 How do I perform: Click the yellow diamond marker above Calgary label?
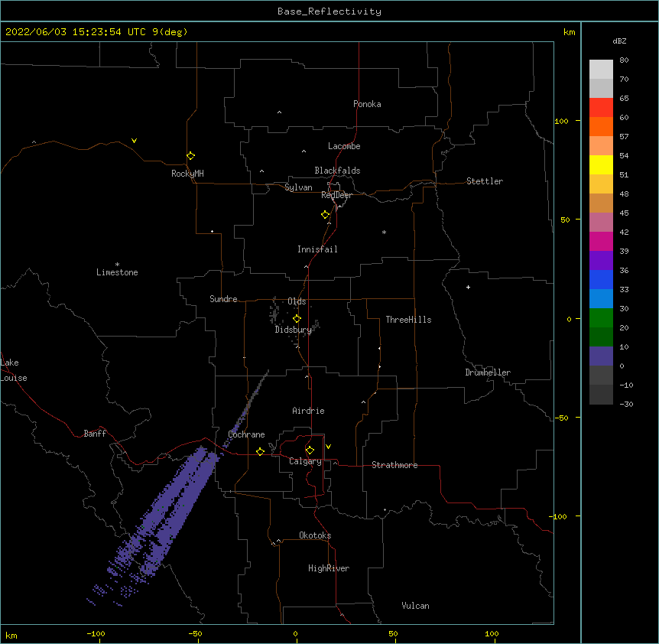[x=310, y=450]
